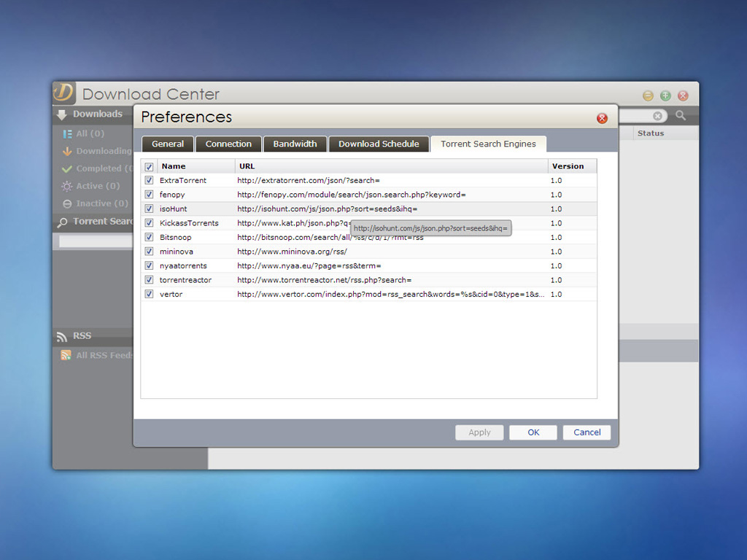Sort the table by URL column
The width and height of the screenshot is (747, 560).
pyautogui.click(x=391, y=166)
